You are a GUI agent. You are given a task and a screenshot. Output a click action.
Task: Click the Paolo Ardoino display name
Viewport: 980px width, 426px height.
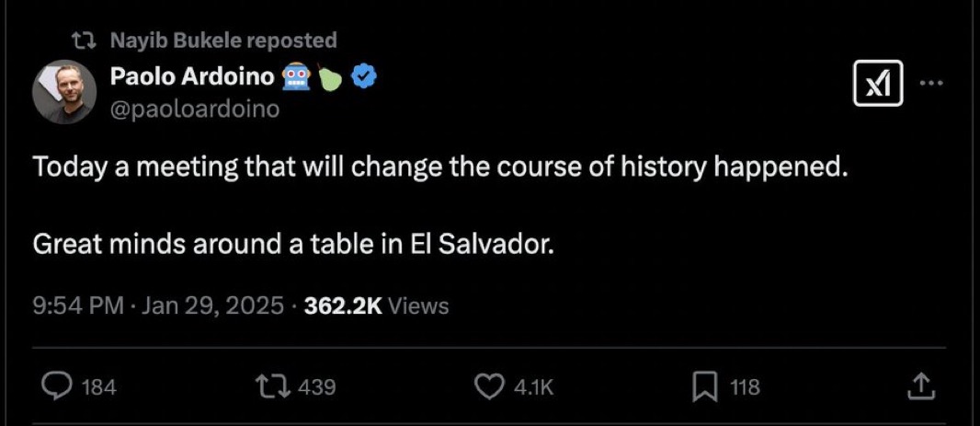(x=192, y=78)
